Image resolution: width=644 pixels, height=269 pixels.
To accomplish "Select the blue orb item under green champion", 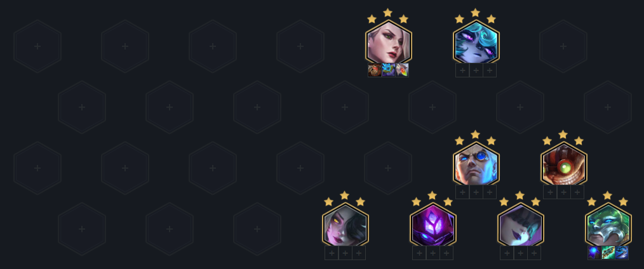I will pos(594,253).
